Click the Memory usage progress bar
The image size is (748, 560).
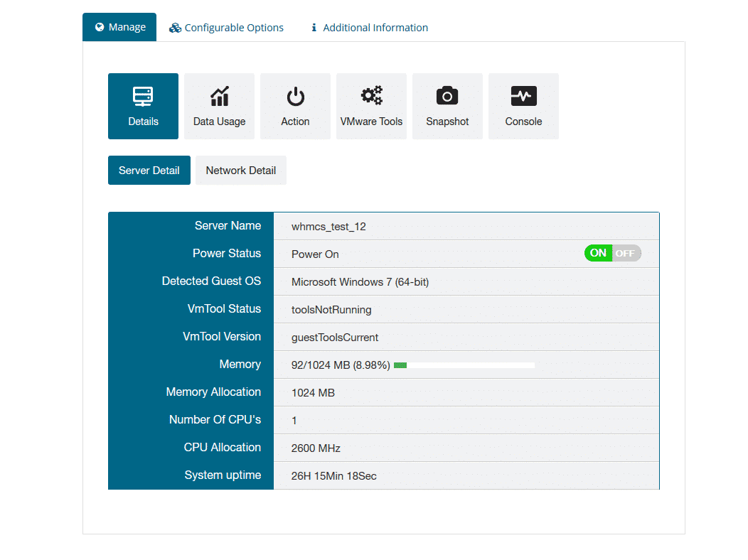tap(464, 365)
